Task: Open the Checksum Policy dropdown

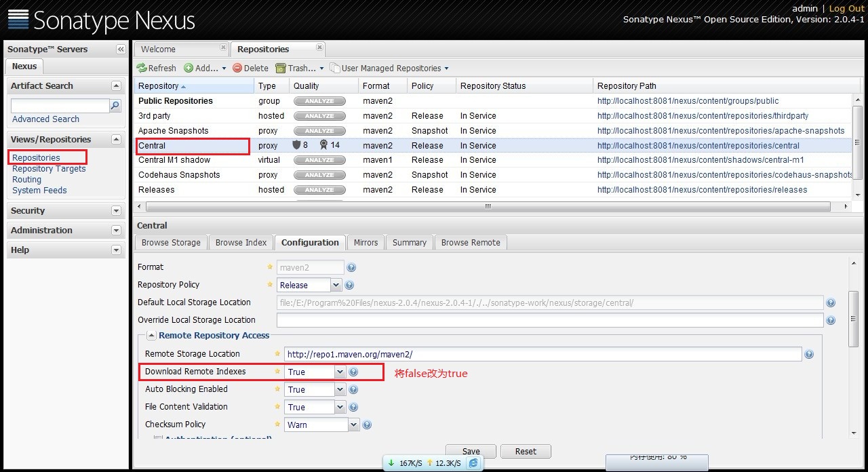Action: pyautogui.click(x=354, y=425)
